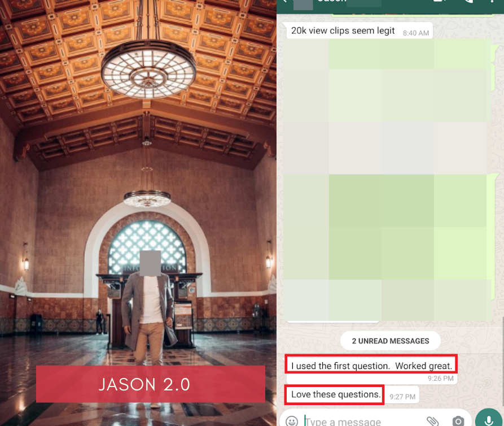This screenshot has width=504, height=426.
Task: Open the paperclip attachment menu
Action: coord(432,421)
